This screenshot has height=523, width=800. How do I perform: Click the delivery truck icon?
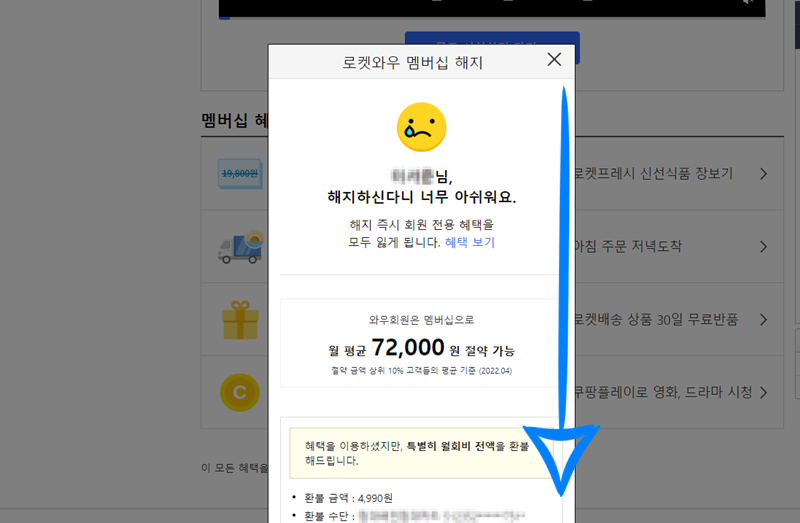(241, 246)
